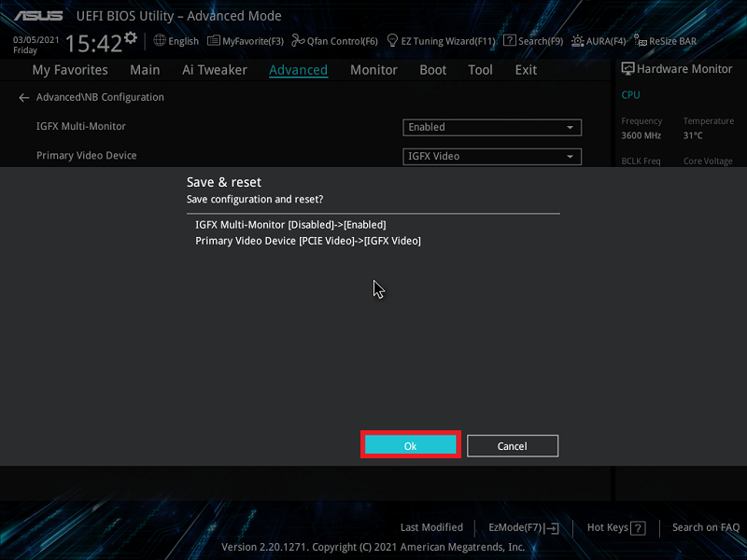Open language selection globe icon
Screen dimensions: 747x560
point(160,41)
